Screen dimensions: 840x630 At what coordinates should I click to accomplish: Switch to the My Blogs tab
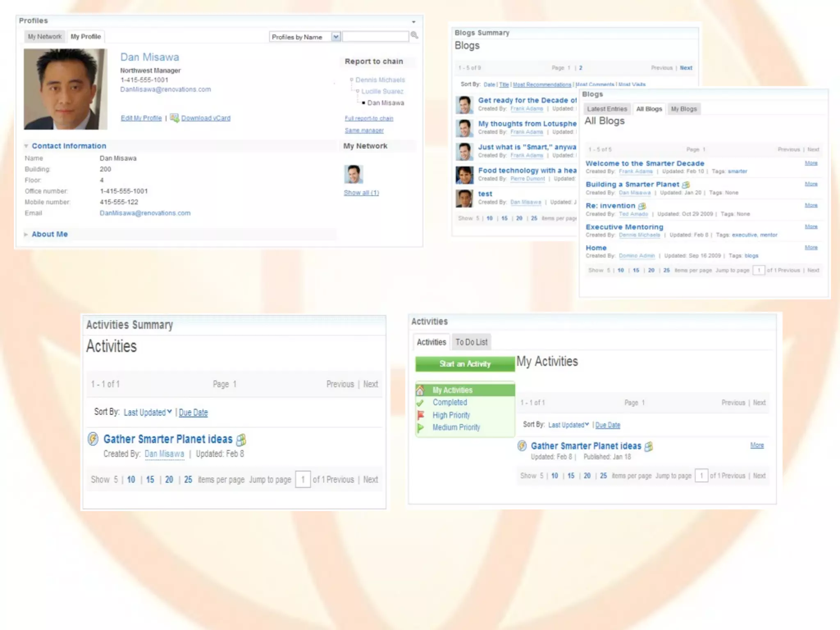[x=683, y=109]
